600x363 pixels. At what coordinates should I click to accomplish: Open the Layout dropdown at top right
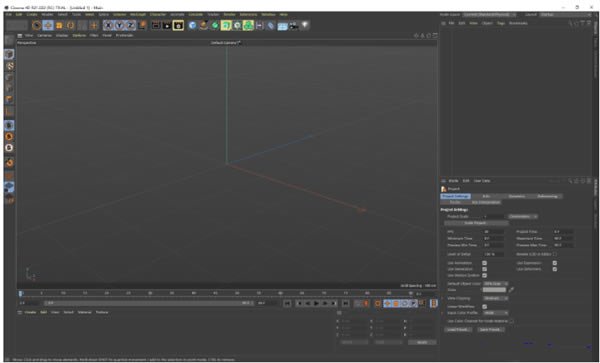pyautogui.click(x=566, y=15)
